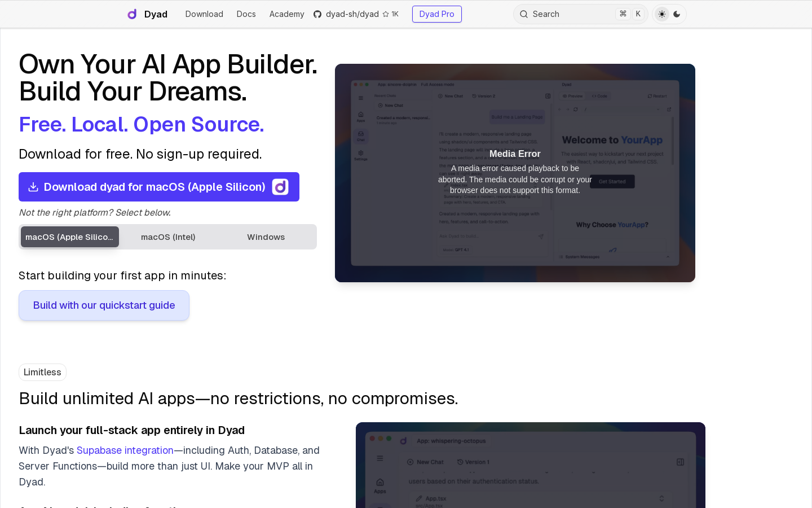Switch to light theme sun icon

[x=662, y=14]
